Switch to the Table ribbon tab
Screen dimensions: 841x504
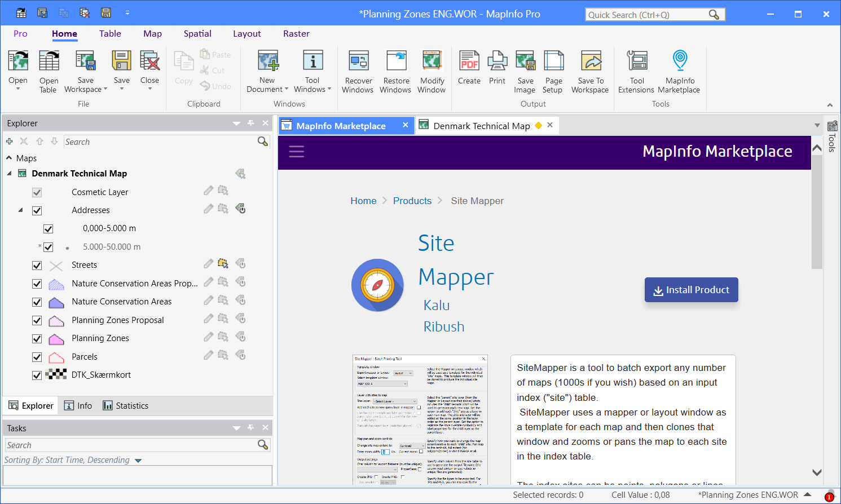click(110, 34)
